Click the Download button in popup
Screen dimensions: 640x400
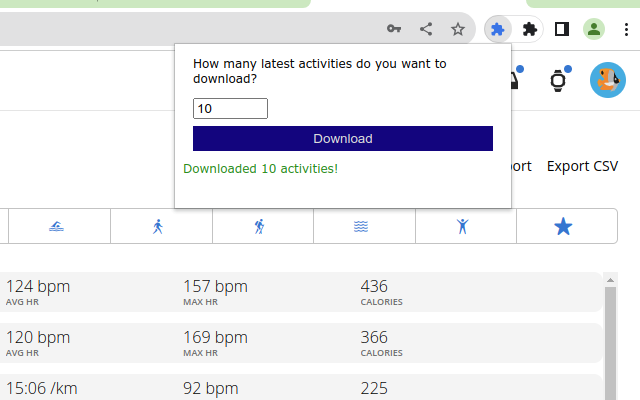343,138
